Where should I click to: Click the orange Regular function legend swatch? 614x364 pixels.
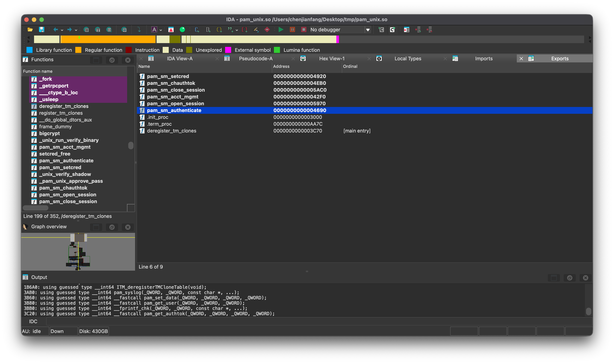78,50
